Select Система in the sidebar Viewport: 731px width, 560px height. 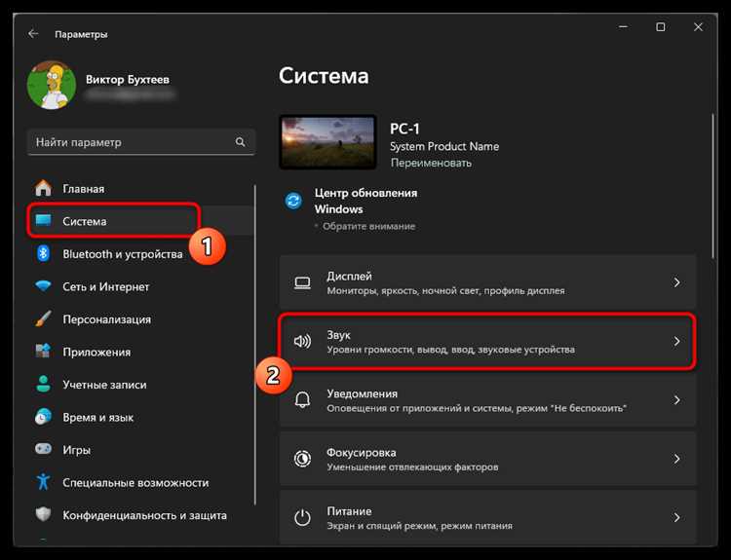click(140, 221)
